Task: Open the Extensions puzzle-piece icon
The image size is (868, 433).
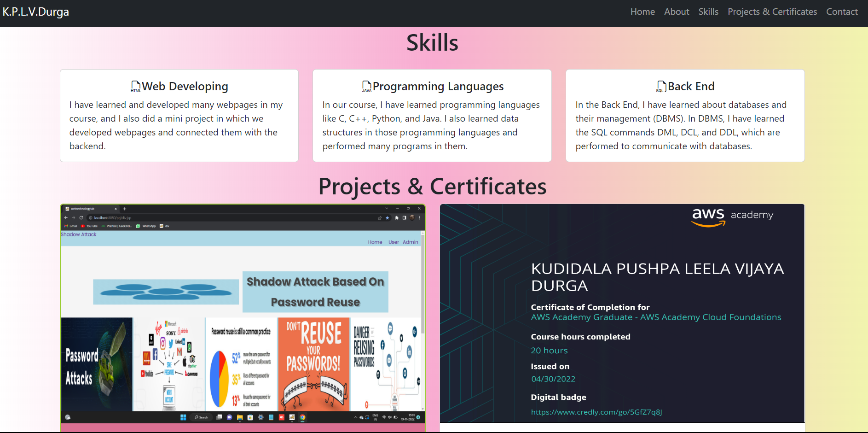Action: click(x=396, y=217)
